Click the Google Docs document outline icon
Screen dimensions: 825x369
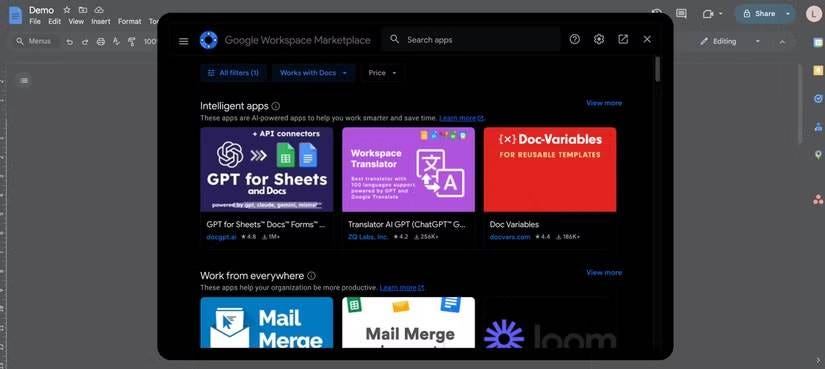tap(24, 81)
